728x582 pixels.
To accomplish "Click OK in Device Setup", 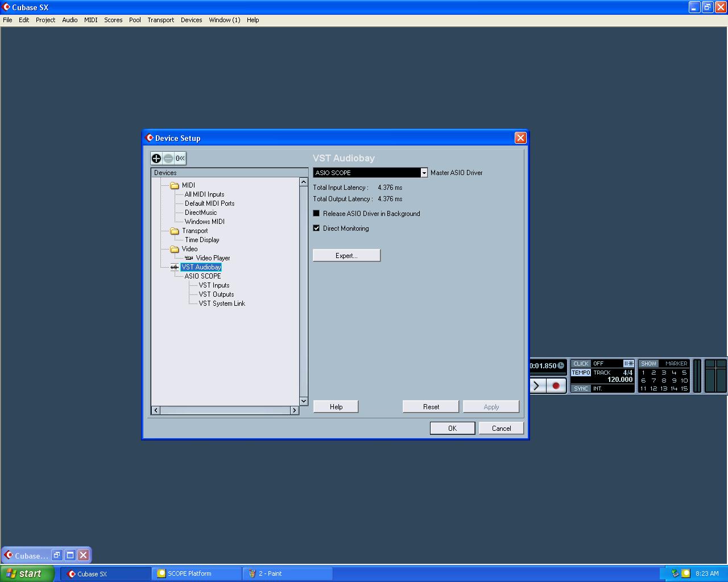I will point(452,429).
